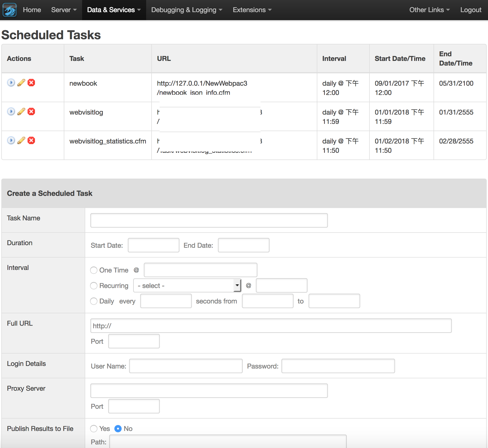This screenshot has height=448, width=488.
Task: Open the Extensions dropdown menu
Action: tap(252, 10)
